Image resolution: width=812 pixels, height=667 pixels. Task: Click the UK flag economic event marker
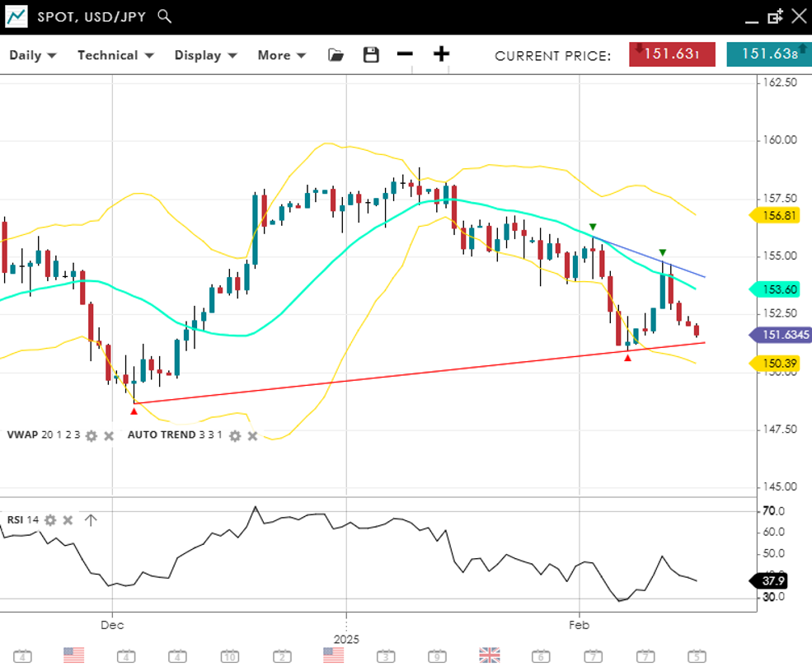[x=490, y=655]
